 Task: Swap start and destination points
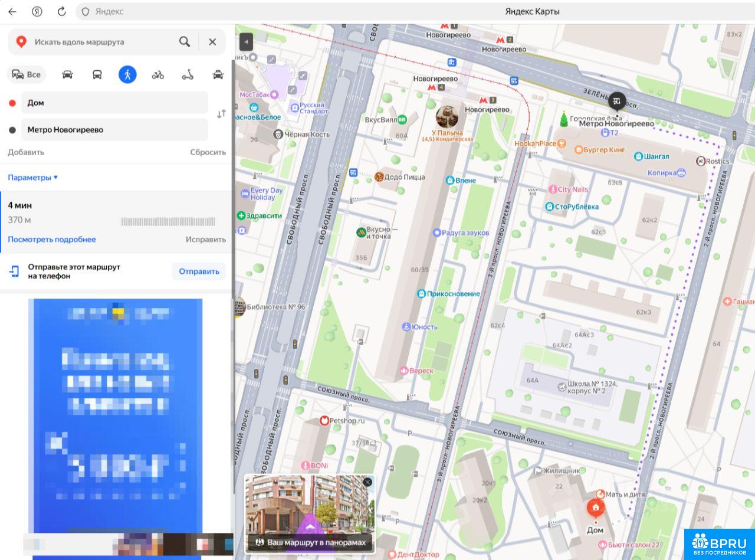(221, 114)
